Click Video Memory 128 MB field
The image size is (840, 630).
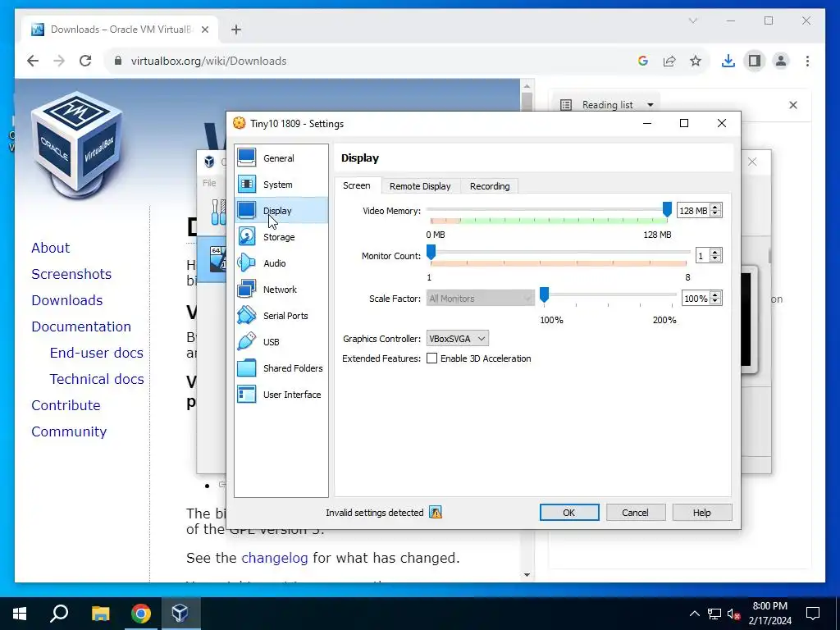tap(693, 211)
